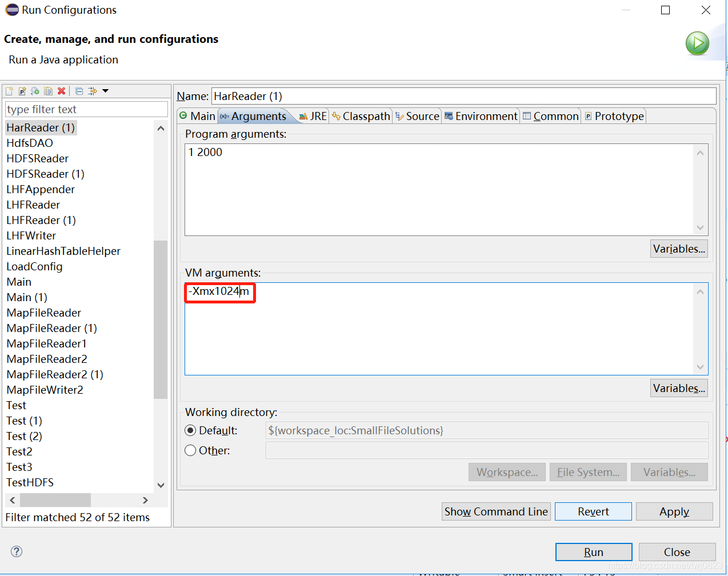Open Program arguments Variables picker

(x=679, y=248)
